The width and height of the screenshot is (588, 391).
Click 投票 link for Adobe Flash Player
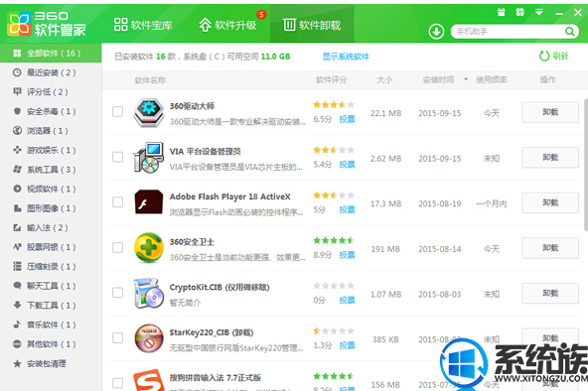coord(347,209)
